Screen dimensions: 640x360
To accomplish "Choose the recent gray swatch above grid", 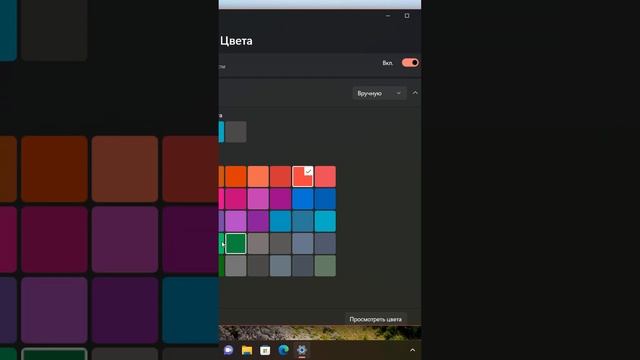I will (236, 132).
